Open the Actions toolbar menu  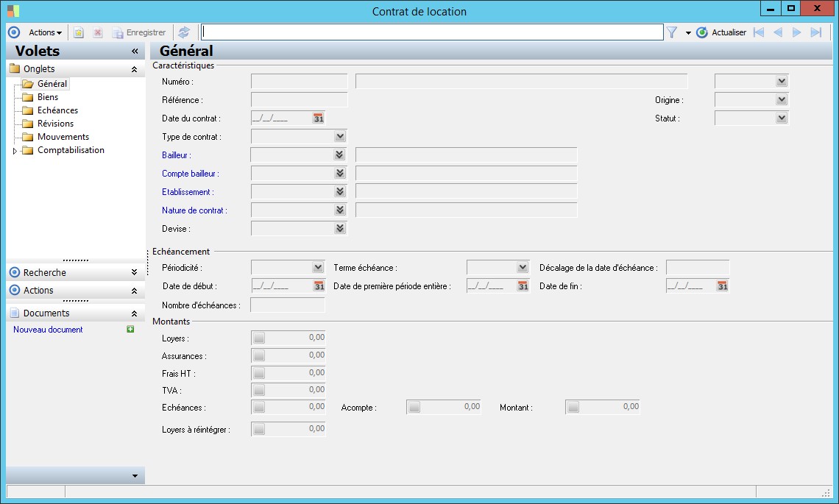45,32
